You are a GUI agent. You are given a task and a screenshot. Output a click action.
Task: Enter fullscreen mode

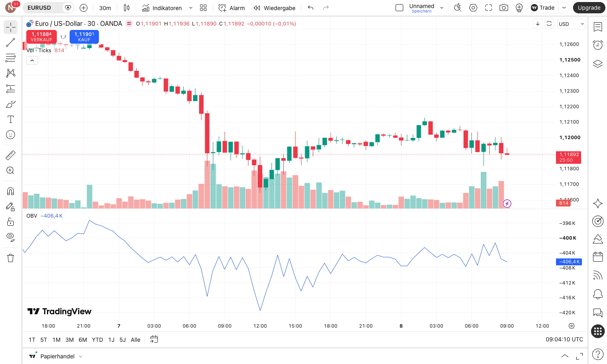(488, 8)
